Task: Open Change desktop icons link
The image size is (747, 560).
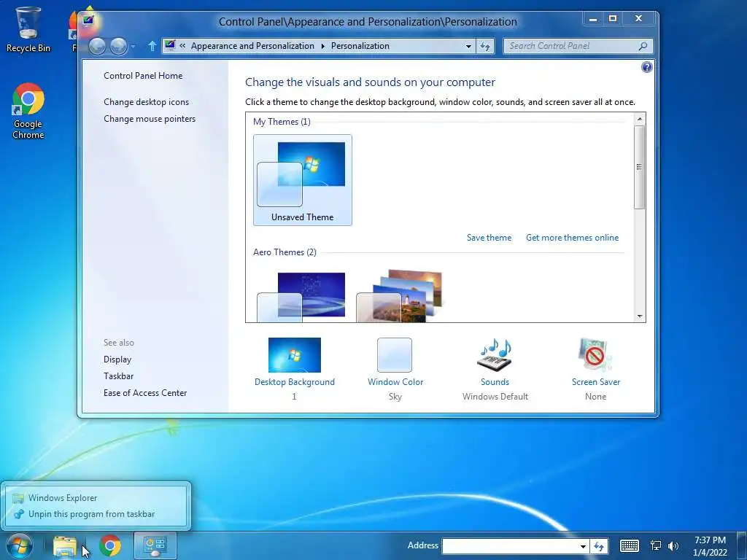Action: coord(146,102)
